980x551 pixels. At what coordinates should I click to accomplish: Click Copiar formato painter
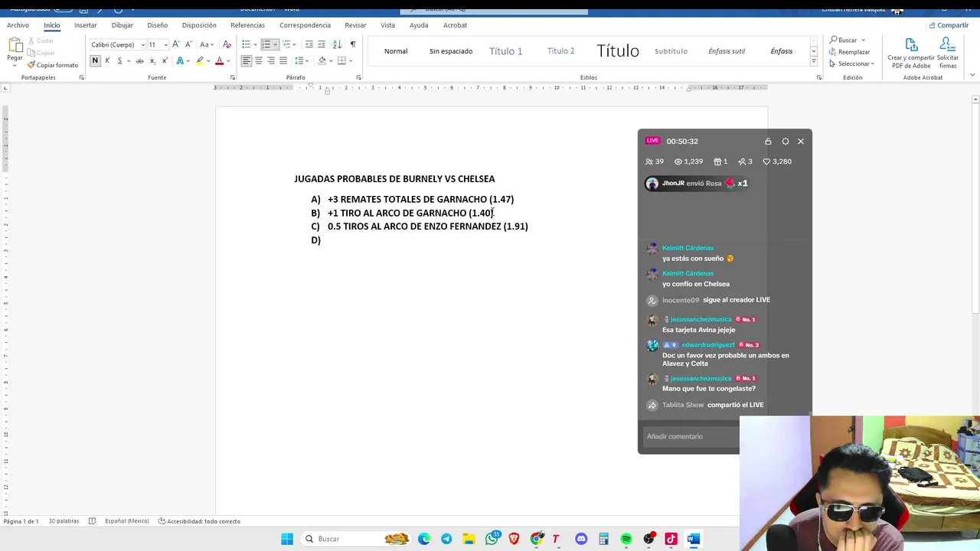[52, 65]
